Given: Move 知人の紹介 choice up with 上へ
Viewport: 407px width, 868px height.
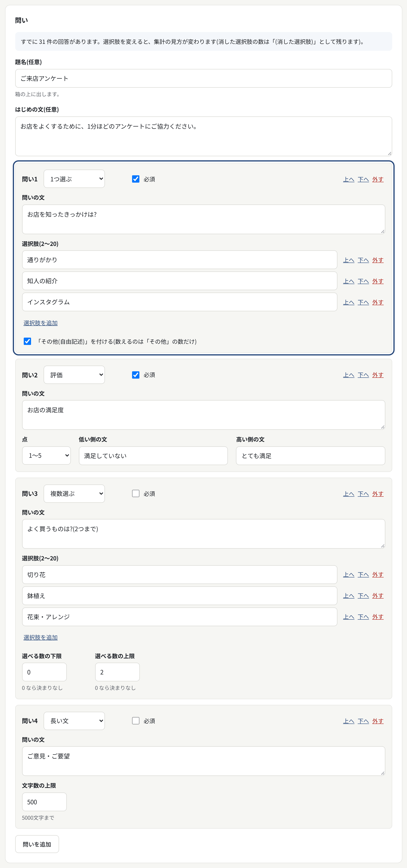Looking at the screenshot, I should (x=349, y=281).
